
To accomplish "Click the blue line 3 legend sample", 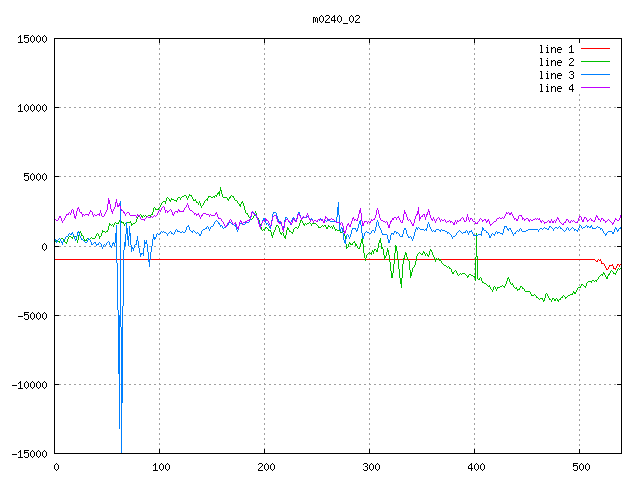I will click(595, 75).
